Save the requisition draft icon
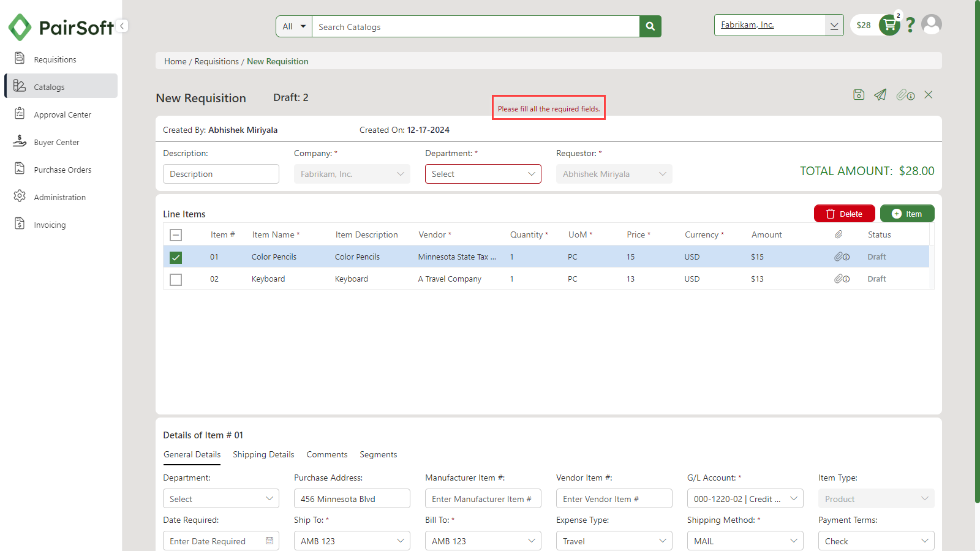This screenshot has width=980, height=551. click(x=859, y=95)
